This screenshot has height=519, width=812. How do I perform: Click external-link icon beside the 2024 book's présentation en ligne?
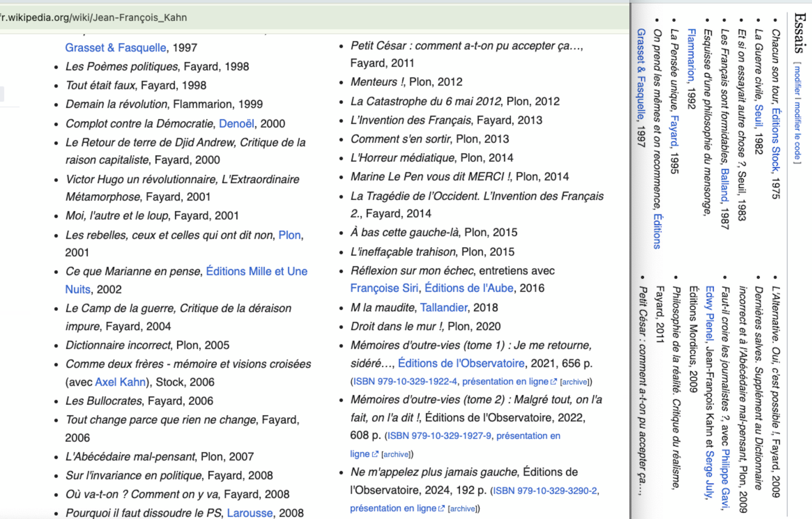coord(441,509)
